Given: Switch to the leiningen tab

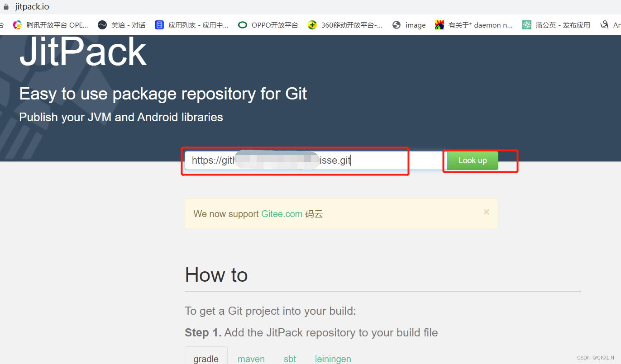Looking at the screenshot, I should [333, 359].
